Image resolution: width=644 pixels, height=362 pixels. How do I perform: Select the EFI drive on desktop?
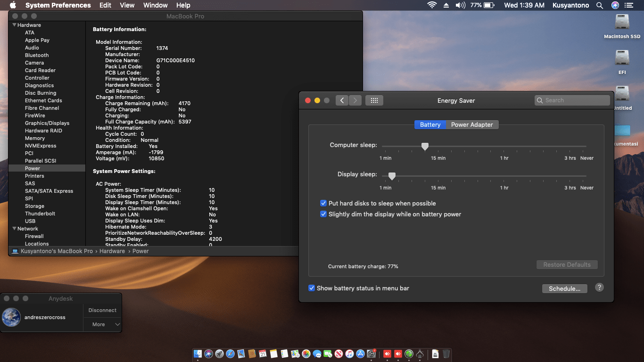click(x=622, y=58)
